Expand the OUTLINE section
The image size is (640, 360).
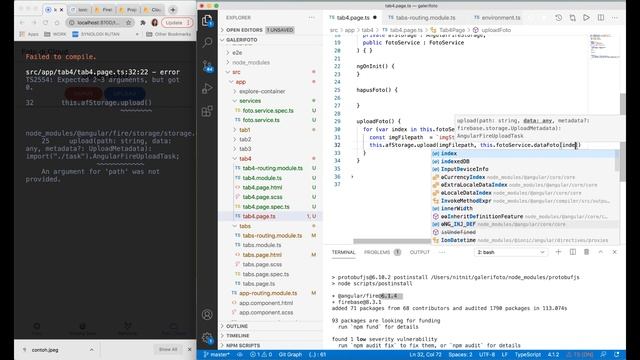coord(271,326)
